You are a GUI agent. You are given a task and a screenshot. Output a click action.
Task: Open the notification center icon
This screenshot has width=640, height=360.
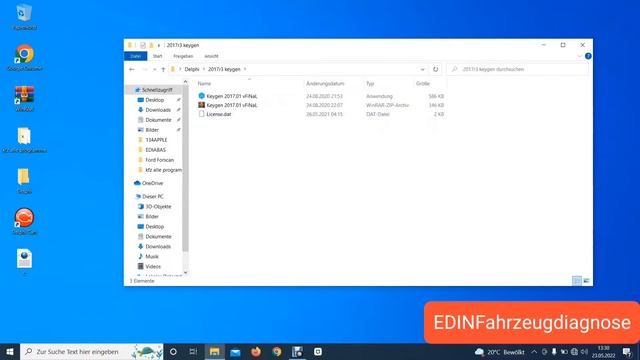click(627, 352)
